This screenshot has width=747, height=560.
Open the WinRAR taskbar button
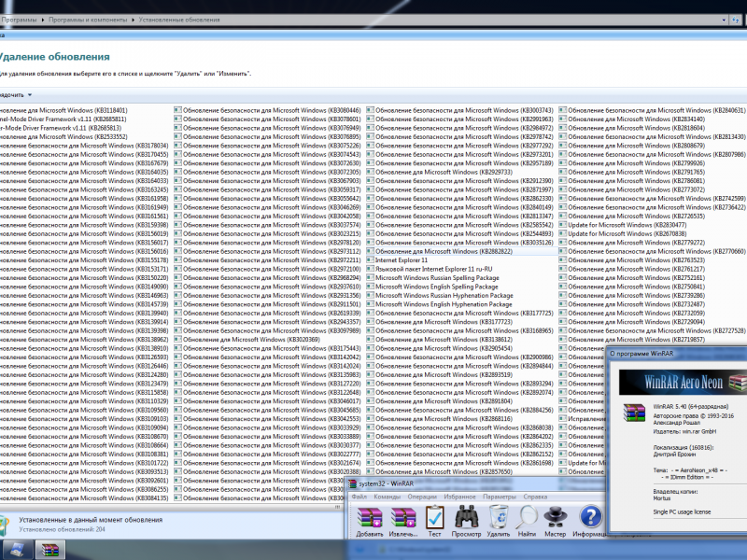tap(49, 550)
